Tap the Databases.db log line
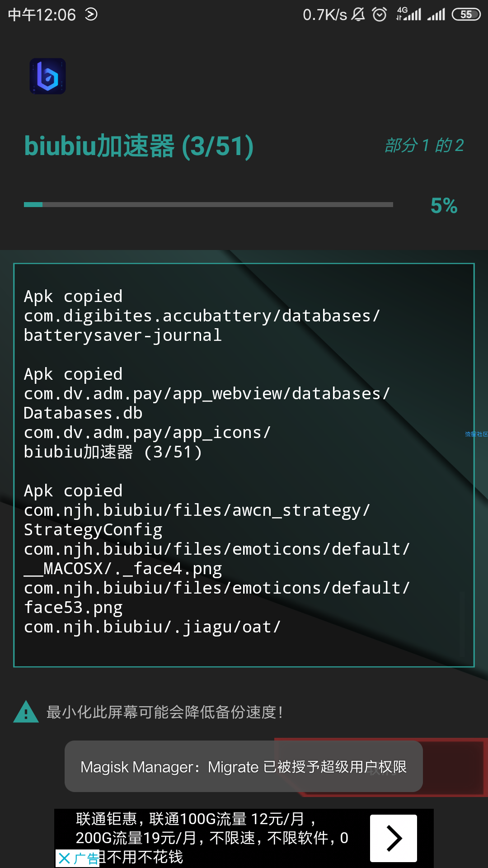 83,413
